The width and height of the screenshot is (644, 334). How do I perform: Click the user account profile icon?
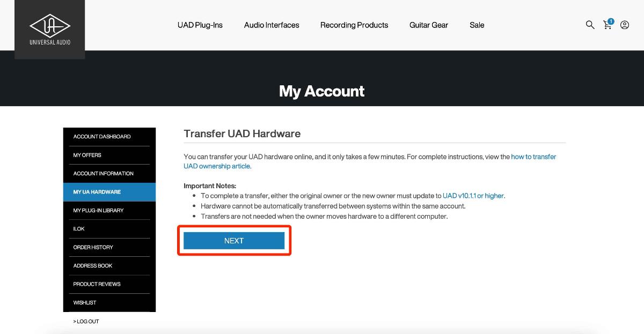625,25
